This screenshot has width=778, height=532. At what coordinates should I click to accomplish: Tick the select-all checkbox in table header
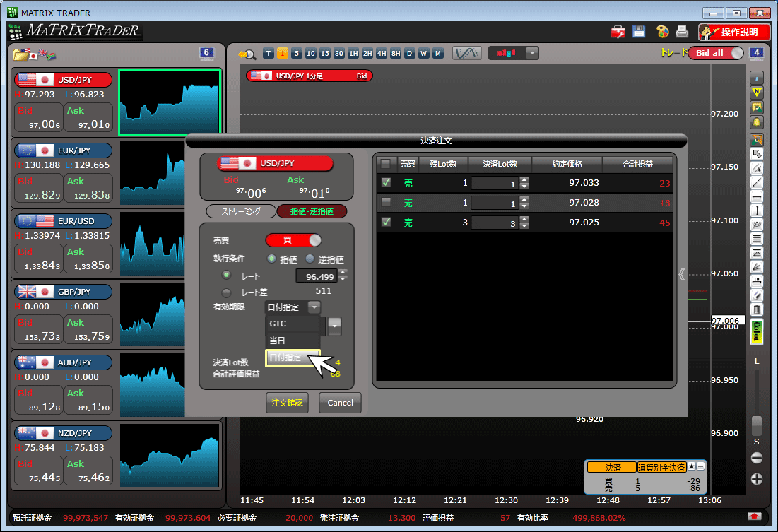(x=386, y=163)
